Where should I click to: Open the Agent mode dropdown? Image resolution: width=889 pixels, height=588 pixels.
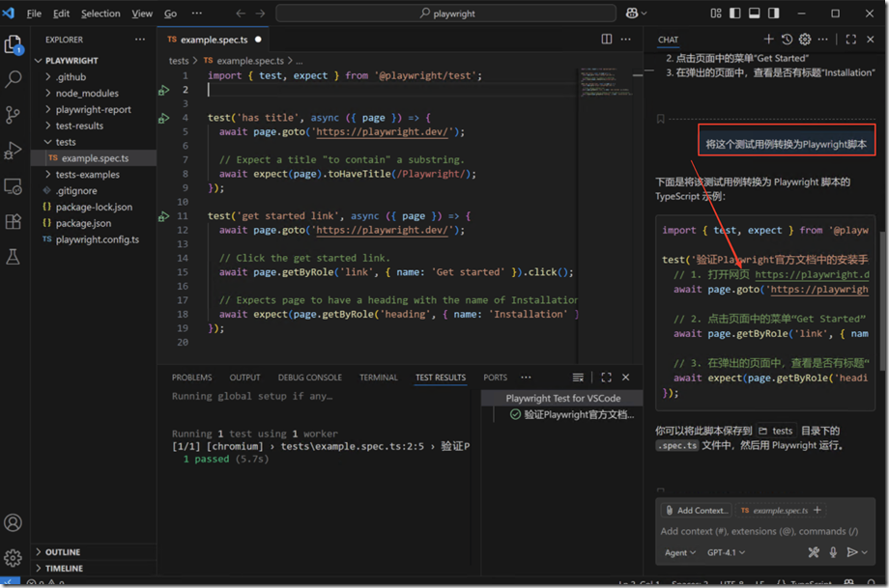coord(679,552)
